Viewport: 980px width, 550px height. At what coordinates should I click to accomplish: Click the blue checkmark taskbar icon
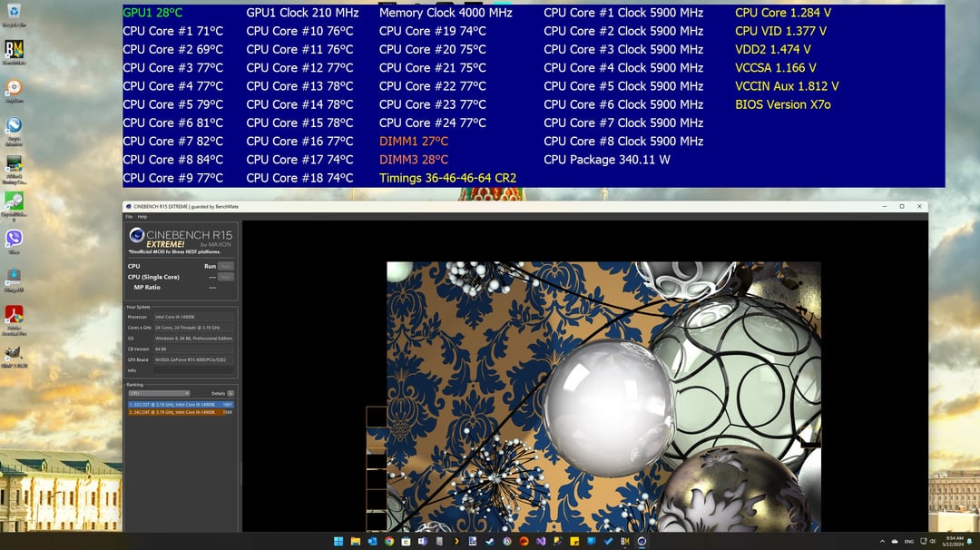608,541
